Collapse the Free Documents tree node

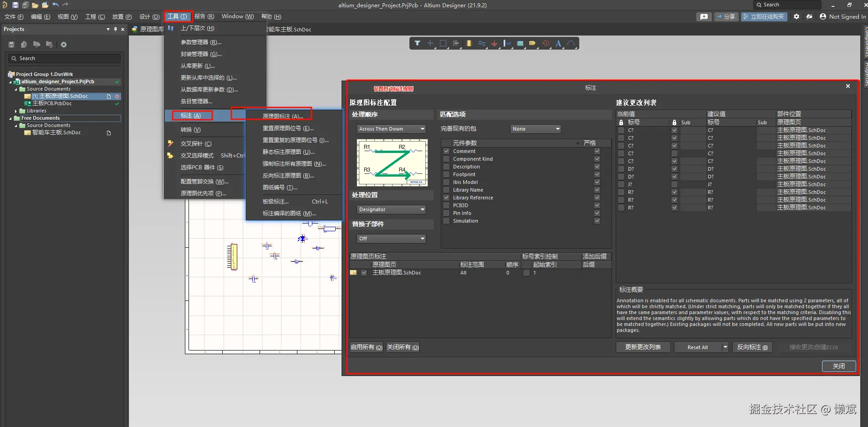[10, 118]
